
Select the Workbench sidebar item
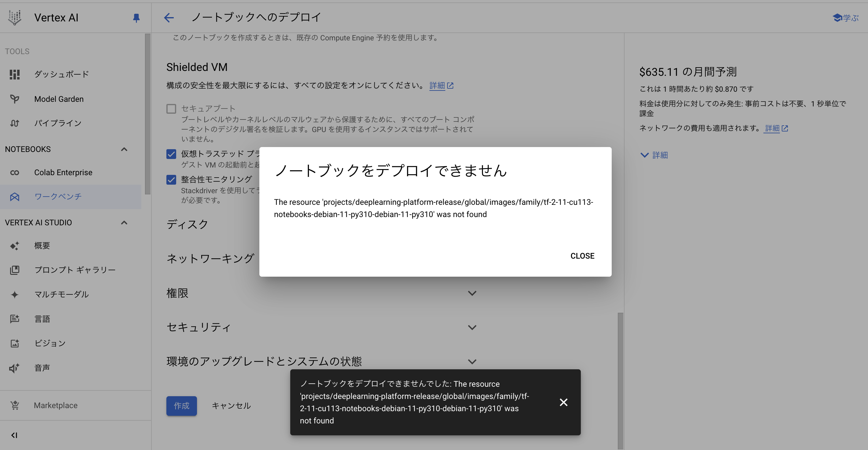point(57,196)
